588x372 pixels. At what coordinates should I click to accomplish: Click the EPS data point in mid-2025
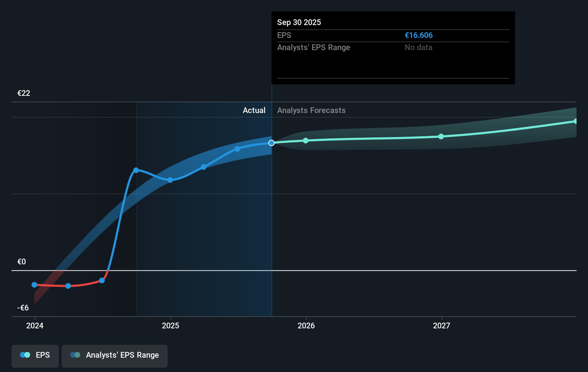[x=237, y=149]
